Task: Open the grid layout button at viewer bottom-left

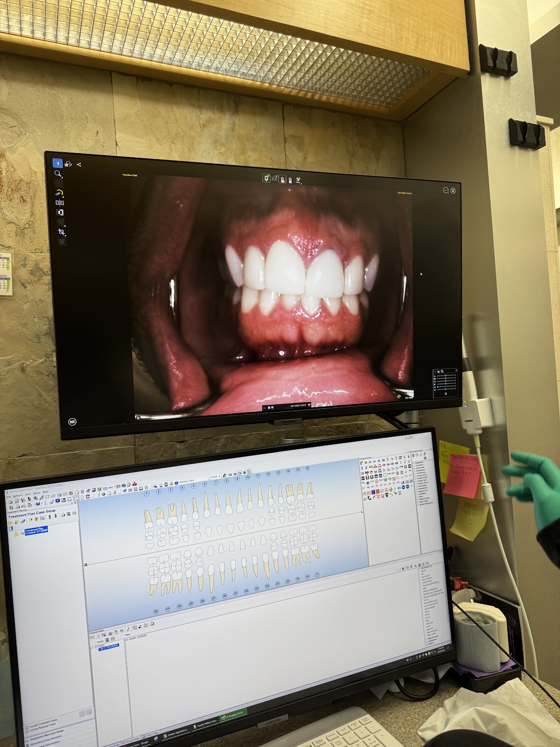Action: [x=72, y=422]
